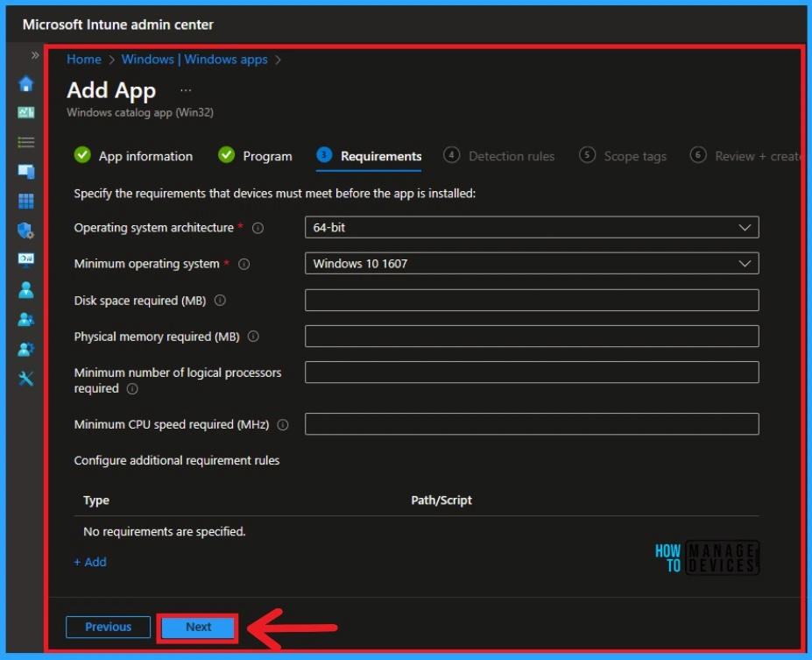Click the Previous button
812x660 pixels.
109,627
